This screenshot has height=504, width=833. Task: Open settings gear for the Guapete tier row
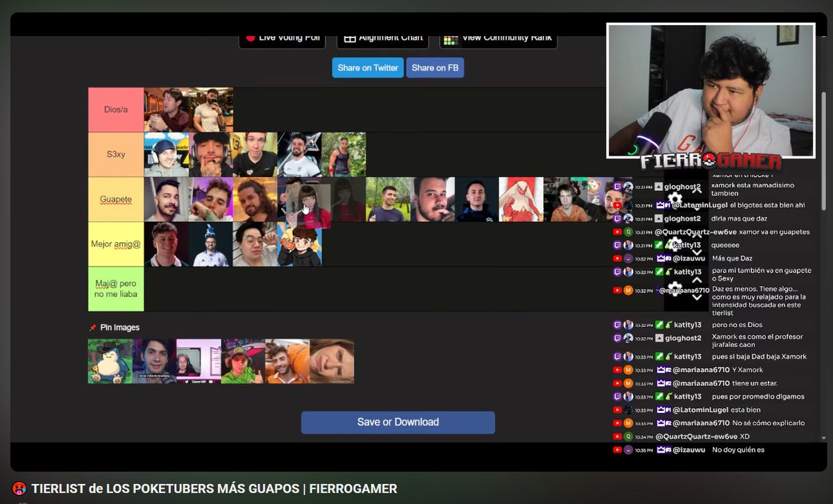675,199
